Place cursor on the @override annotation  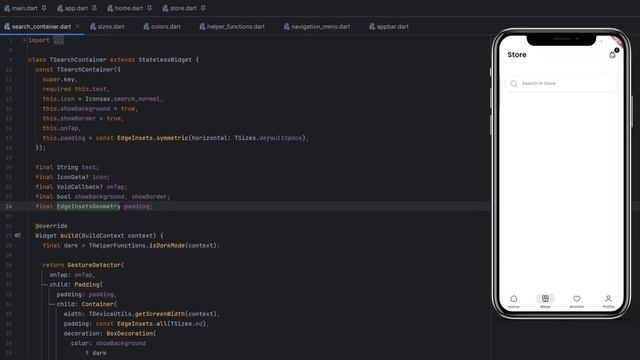(51, 226)
